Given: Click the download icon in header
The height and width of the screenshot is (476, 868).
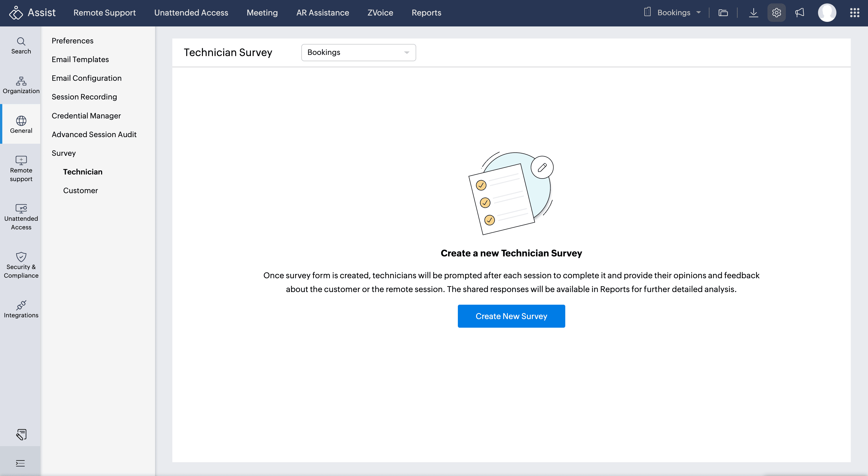Looking at the screenshot, I should [753, 13].
